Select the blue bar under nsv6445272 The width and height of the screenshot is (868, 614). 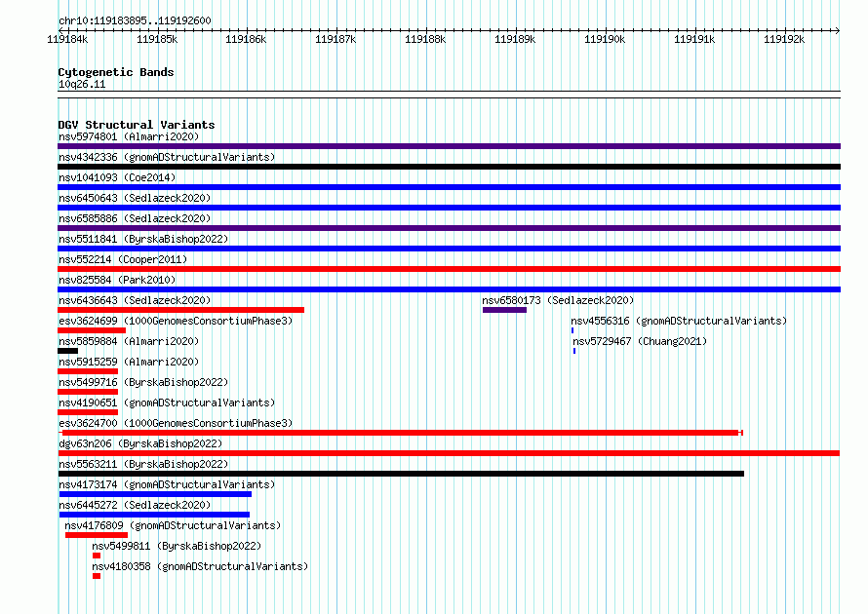(x=154, y=515)
